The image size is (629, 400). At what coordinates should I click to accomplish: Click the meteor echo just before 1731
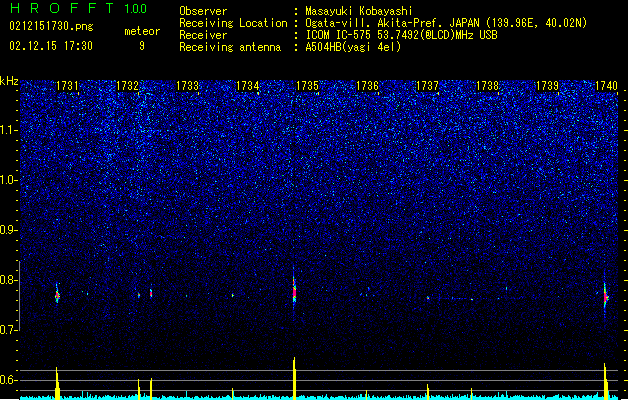pyautogui.click(x=57, y=295)
